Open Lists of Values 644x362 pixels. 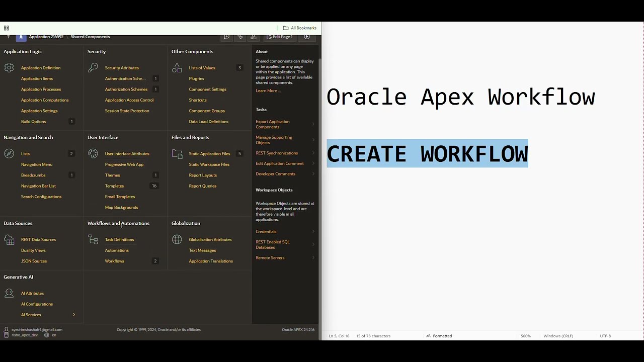coord(202,68)
